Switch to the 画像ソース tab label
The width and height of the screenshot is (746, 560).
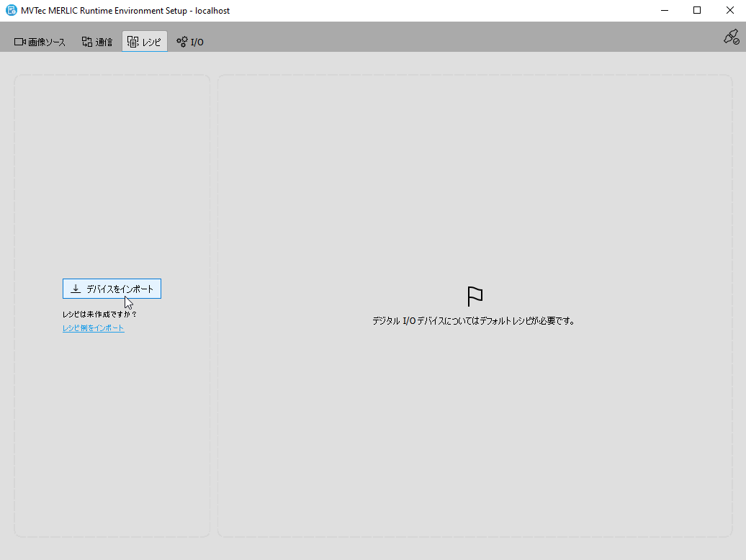pyautogui.click(x=47, y=42)
